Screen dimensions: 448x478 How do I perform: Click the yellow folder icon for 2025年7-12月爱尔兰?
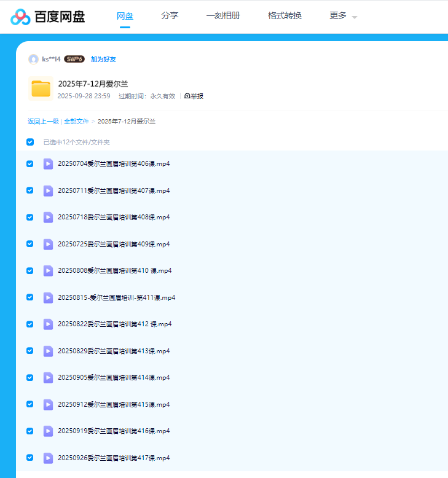[x=41, y=88]
